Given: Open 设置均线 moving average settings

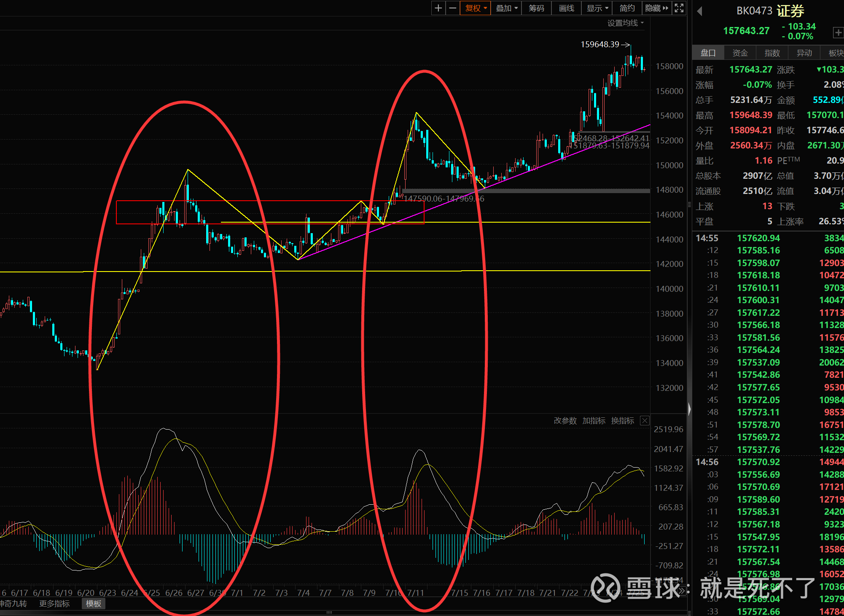Looking at the screenshot, I should point(626,23).
